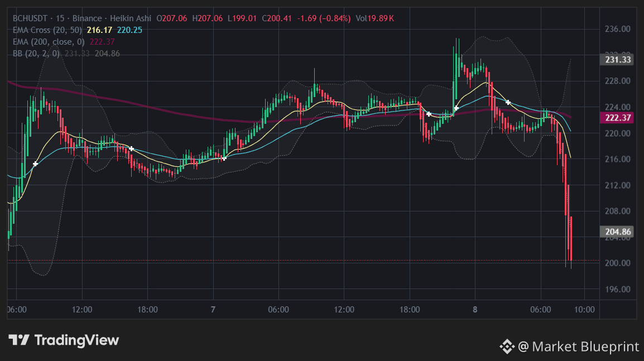Click the 216.00 price axis label

[617, 159]
